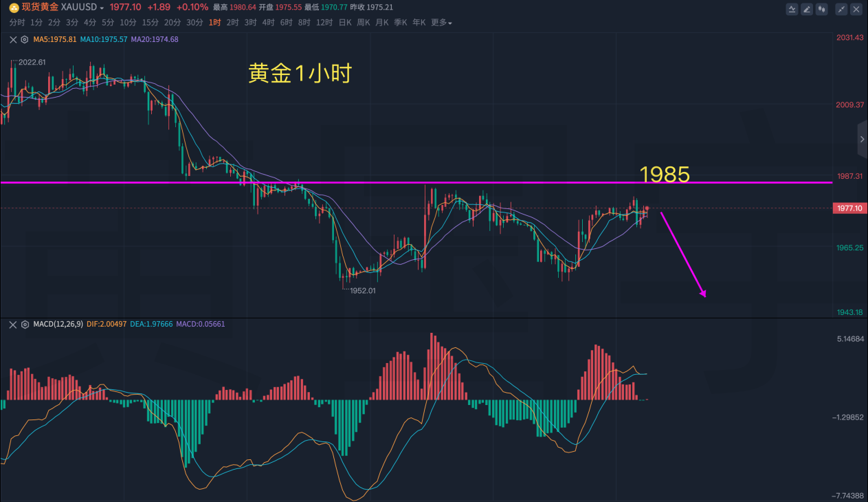868x502 pixels.
Task: Expand the right side panel arrow
Action: pyautogui.click(x=863, y=139)
